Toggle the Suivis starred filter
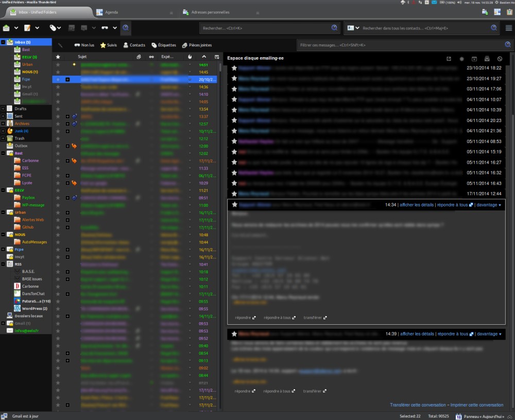Image resolution: width=515 pixels, height=420 pixels. 108,45
